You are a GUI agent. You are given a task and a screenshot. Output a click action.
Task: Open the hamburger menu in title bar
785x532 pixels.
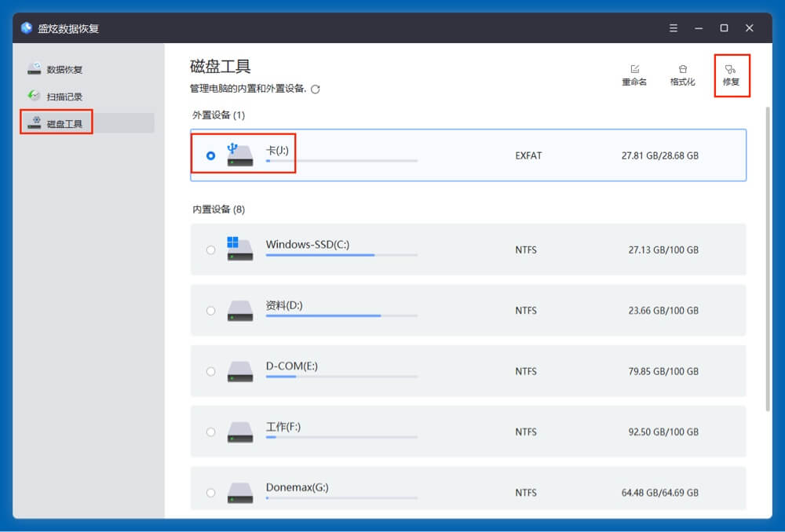(x=674, y=28)
